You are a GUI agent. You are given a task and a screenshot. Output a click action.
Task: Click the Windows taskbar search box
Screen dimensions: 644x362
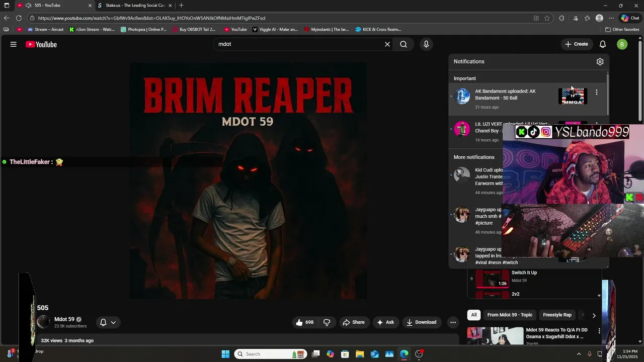point(270,354)
